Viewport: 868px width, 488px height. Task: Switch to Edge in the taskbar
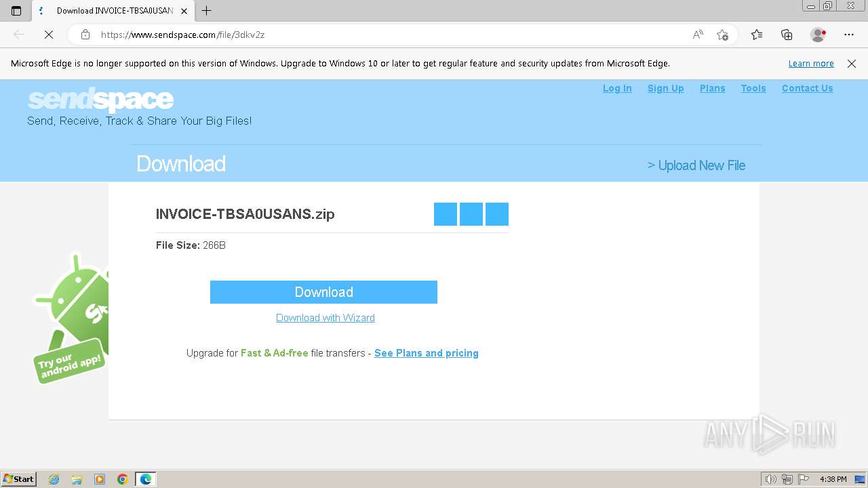[x=146, y=479]
